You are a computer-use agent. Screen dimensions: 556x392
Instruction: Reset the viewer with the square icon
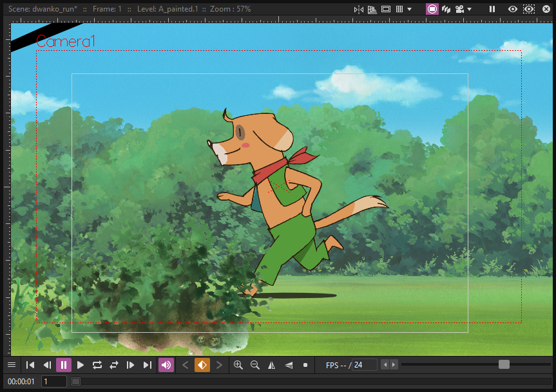(305, 365)
